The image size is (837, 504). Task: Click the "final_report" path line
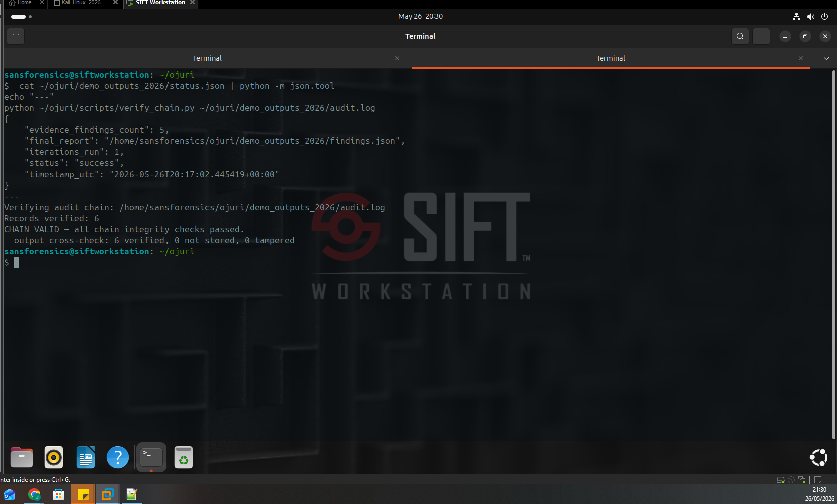pos(214,141)
